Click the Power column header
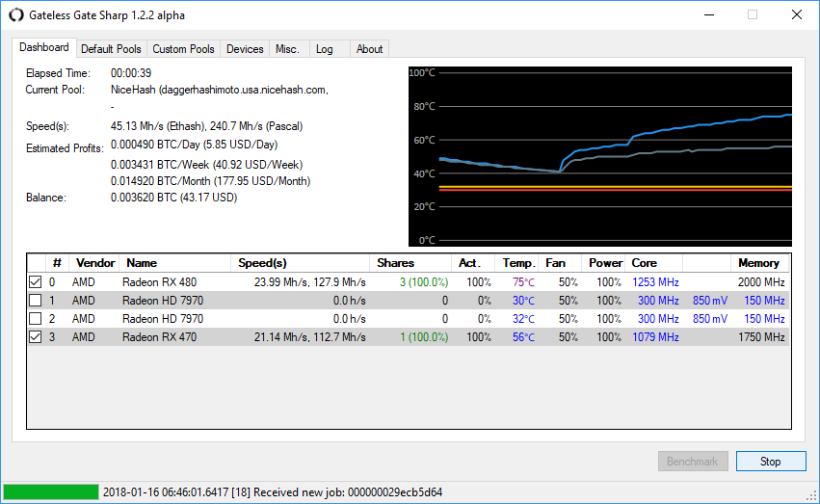The height and width of the screenshot is (504, 820). tap(604, 263)
